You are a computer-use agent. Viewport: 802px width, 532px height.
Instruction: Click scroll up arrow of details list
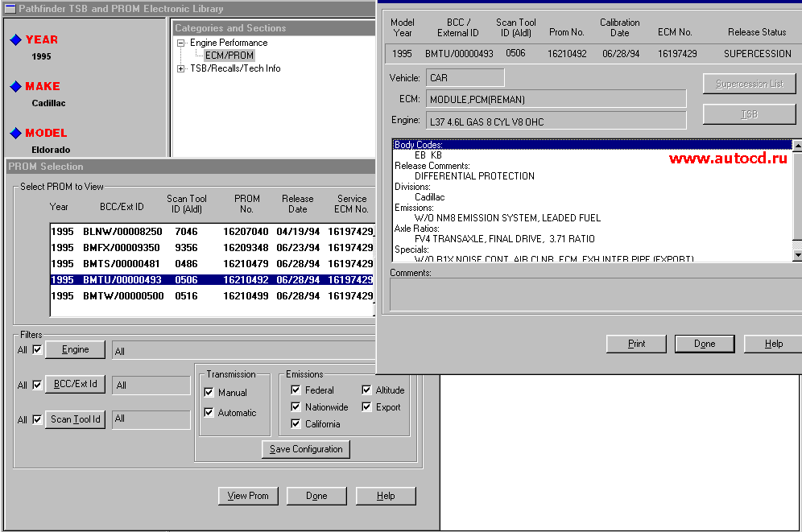(797, 145)
